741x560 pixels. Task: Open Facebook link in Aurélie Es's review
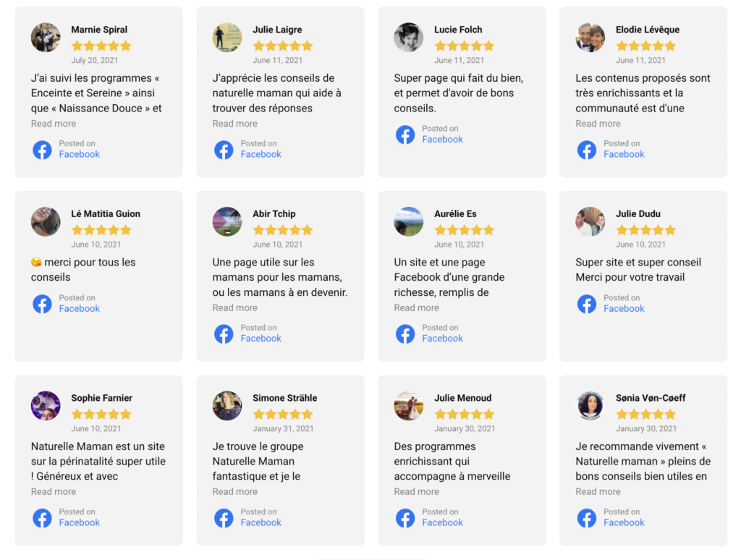443,338
